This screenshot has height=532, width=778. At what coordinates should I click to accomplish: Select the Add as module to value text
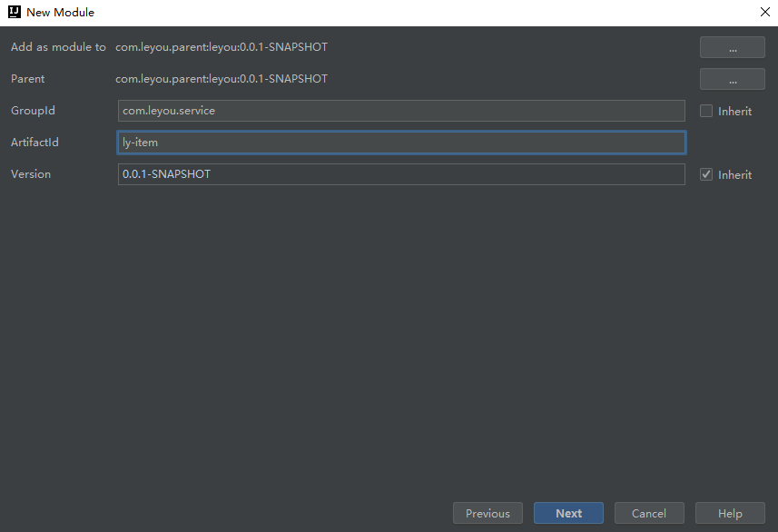pyautogui.click(x=222, y=47)
